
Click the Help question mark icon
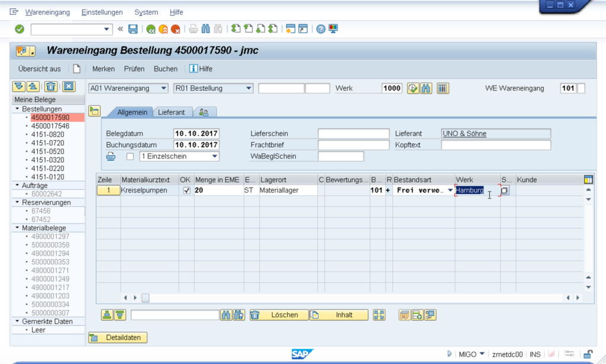(321, 29)
